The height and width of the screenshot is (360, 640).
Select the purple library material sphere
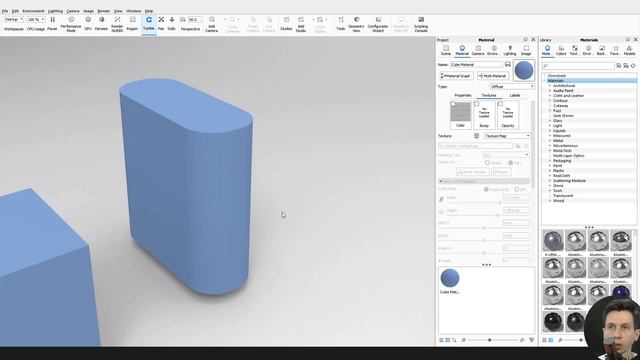pos(621,293)
